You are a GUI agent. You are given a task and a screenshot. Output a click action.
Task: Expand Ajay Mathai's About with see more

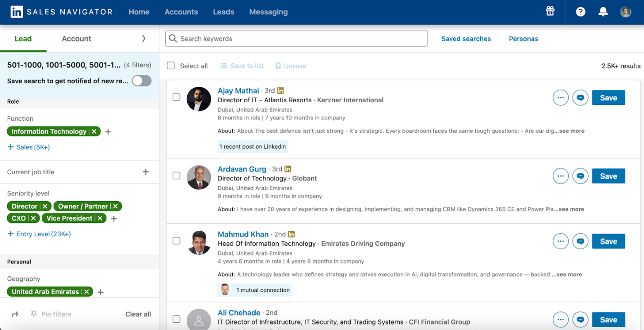click(572, 131)
